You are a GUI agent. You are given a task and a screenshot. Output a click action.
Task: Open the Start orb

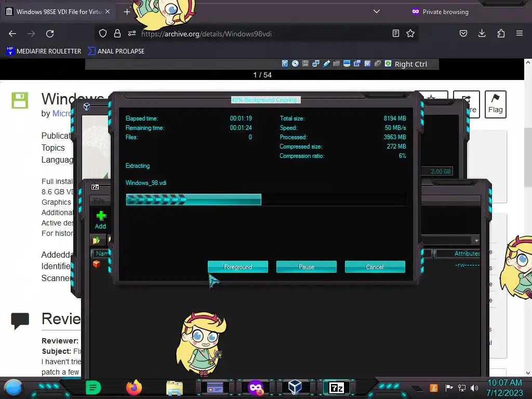coord(14,388)
